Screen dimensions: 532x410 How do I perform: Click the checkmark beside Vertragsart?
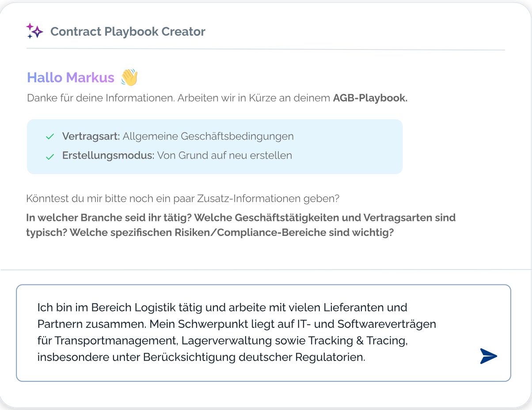coord(50,137)
